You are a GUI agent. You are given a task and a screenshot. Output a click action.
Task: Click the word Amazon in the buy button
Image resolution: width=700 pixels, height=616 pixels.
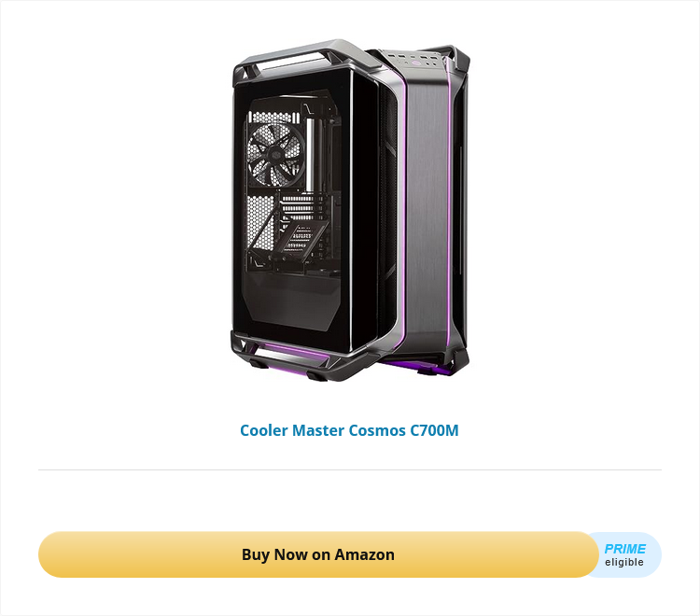point(364,554)
